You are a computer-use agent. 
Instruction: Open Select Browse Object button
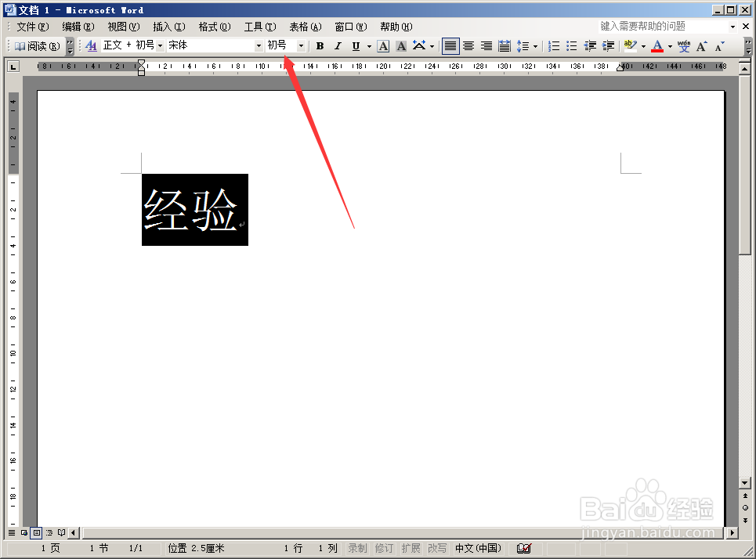coord(745,507)
